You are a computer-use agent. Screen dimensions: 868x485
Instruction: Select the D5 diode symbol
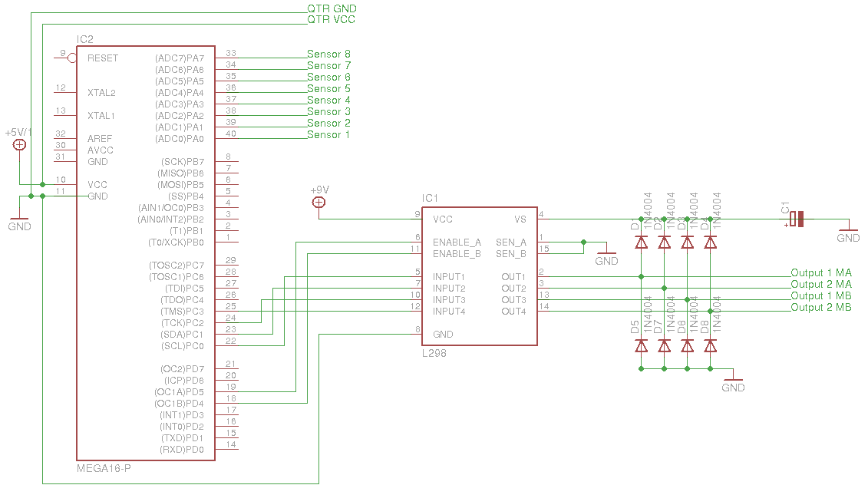[x=641, y=346]
